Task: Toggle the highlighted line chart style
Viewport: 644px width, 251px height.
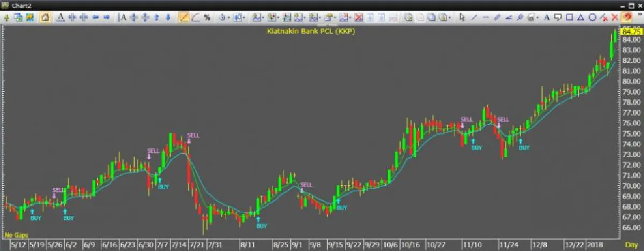Action: [x=184, y=17]
